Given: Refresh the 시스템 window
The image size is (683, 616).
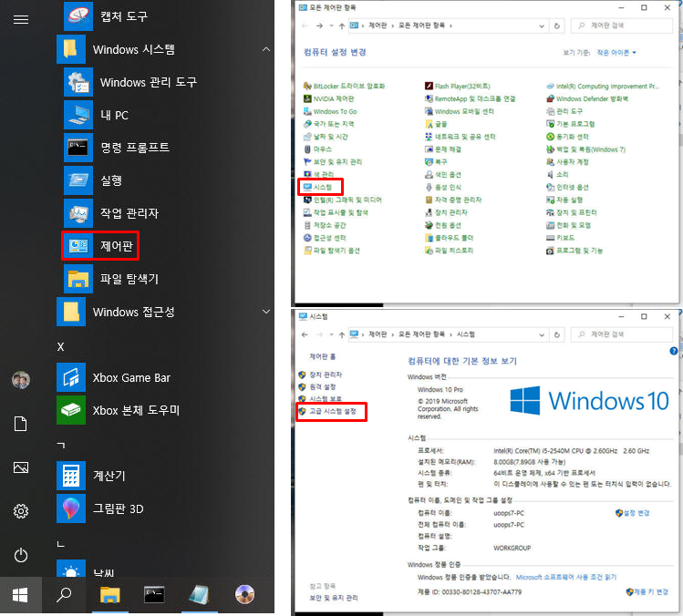Looking at the screenshot, I should point(556,334).
